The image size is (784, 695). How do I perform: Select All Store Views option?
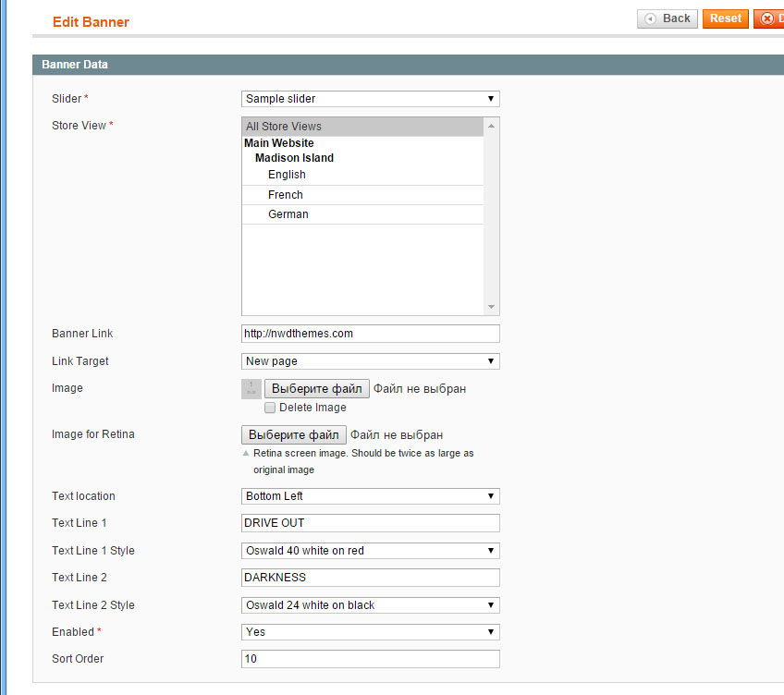pyautogui.click(x=362, y=127)
